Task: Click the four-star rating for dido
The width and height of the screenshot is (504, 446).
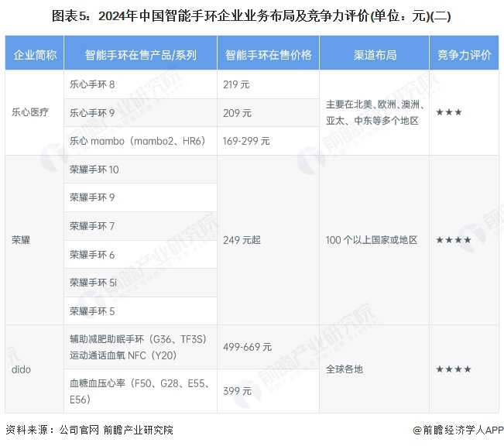Action: point(454,369)
